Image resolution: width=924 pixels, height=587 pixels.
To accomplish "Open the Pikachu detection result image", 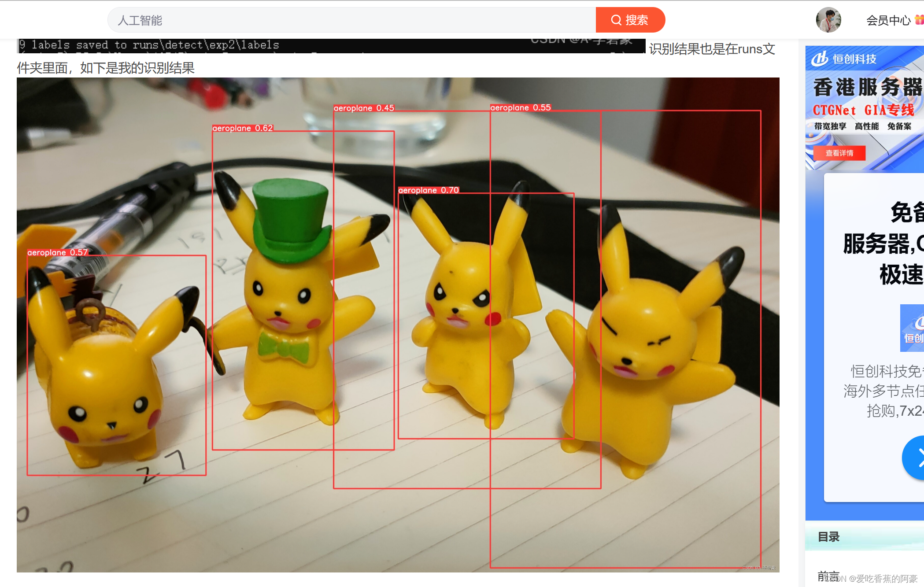I will pos(398,325).
